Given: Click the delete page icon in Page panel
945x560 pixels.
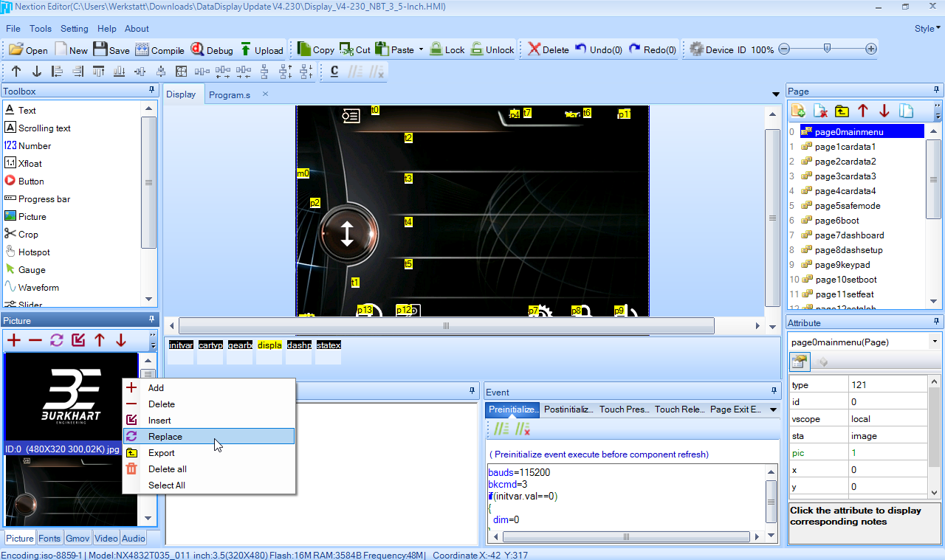Looking at the screenshot, I should tap(819, 111).
